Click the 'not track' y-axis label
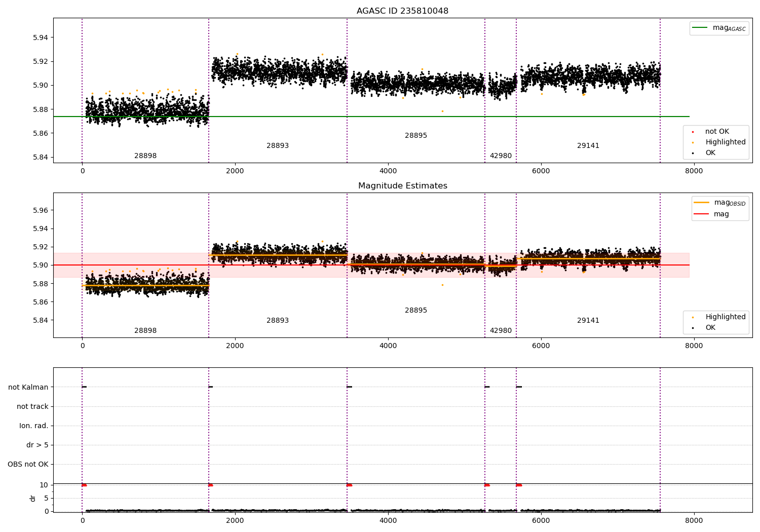The image size is (760, 532). tap(32, 406)
